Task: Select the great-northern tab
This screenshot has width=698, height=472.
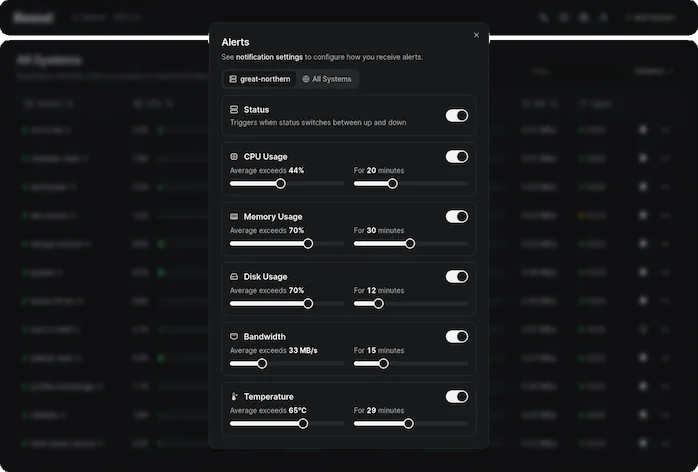Action: (x=259, y=79)
